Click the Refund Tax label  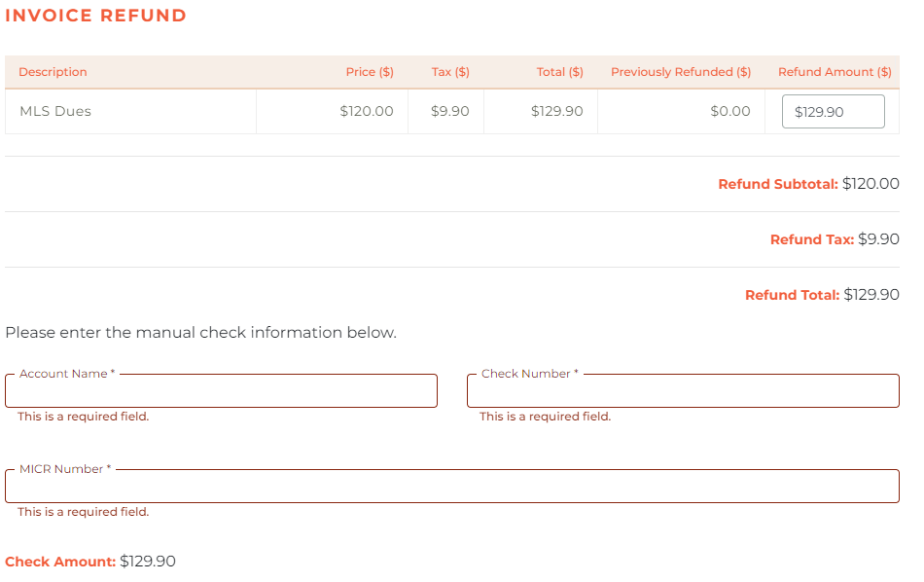tap(812, 239)
